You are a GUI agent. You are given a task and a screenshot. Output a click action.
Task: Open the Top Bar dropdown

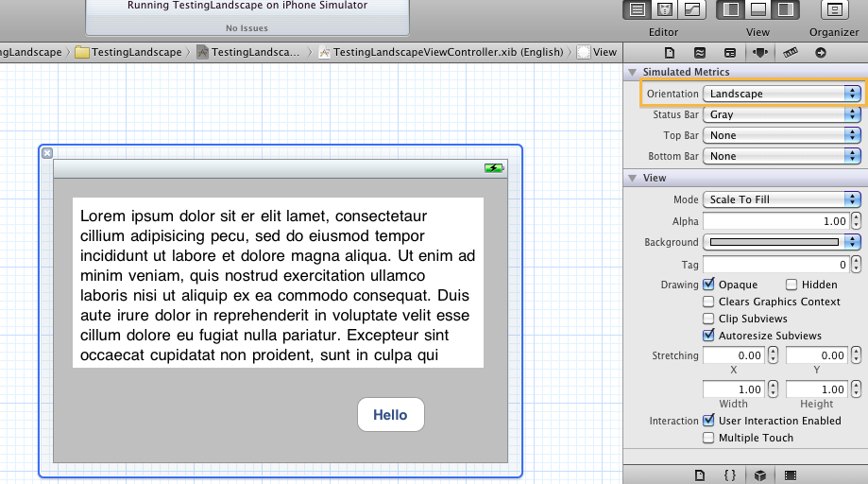click(x=782, y=135)
